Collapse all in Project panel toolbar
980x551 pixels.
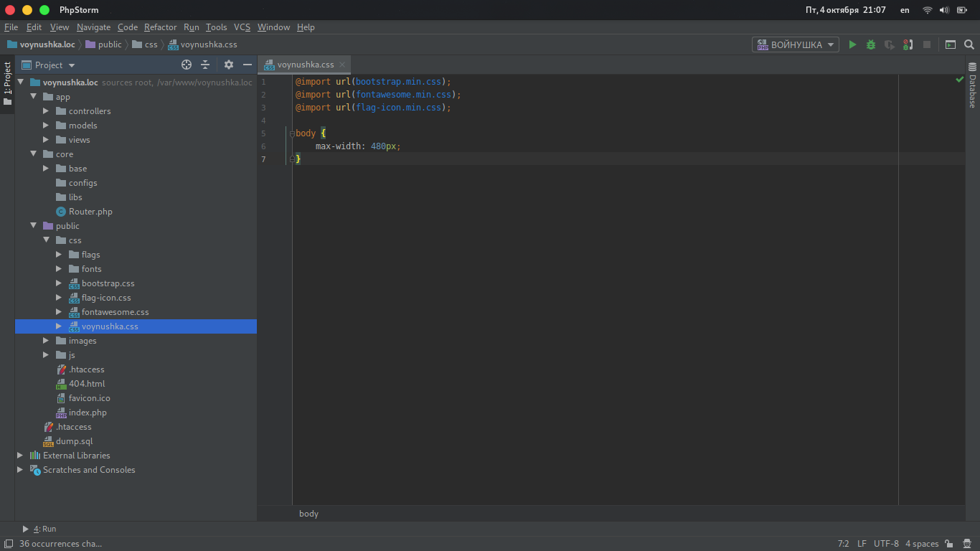click(205, 65)
